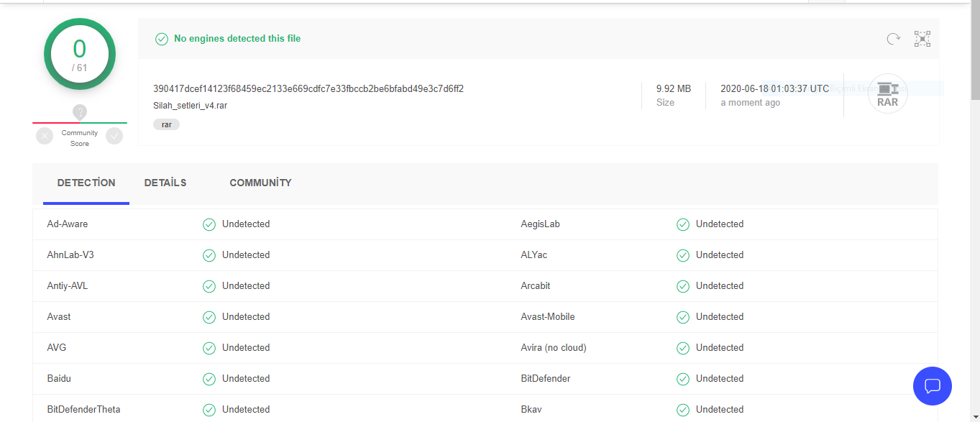980x422 pixels.
Task: Click AVG undetected check icon
Action: coord(209,348)
